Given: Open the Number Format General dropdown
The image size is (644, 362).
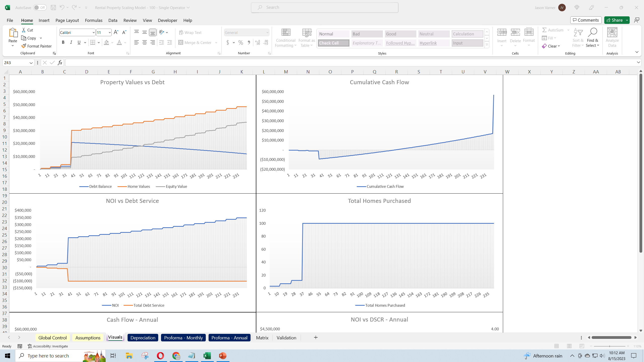Looking at the screenshot, I should coord(267,32).
